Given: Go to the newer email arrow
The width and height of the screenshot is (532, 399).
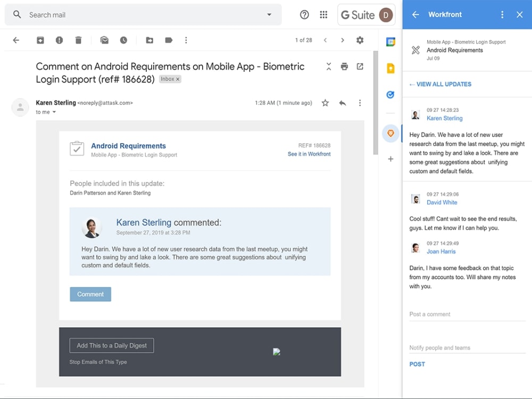Looking at the screenshot, I should (x=325, y=40).
